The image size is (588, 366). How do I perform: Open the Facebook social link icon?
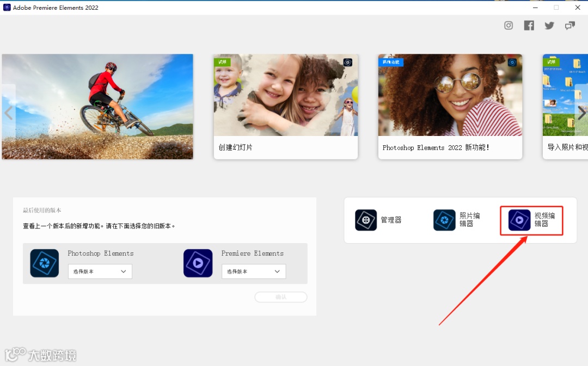pyautogui.click(x=529, y=26)
